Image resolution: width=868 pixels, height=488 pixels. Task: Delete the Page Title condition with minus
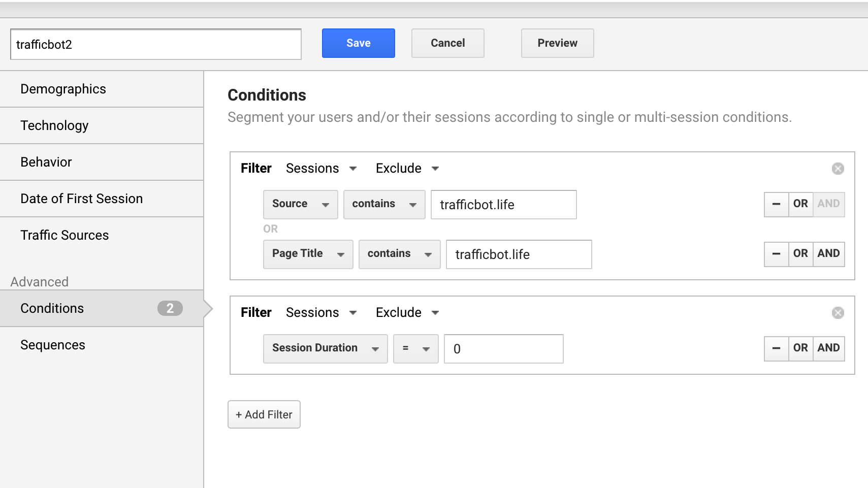point(776,254)
